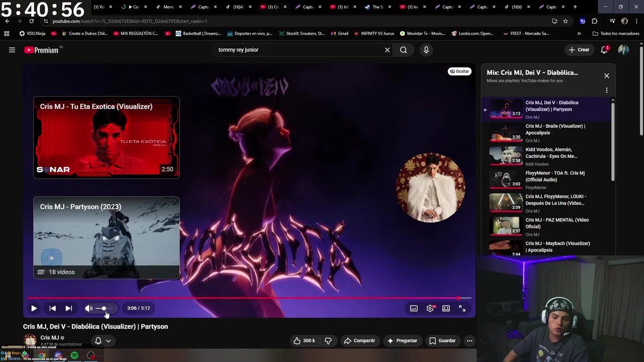Image resolution: width=644 pixels, height=362 pixels.
Task: Open the browser extensions puzzle icon
Action: pyautogui.click(x=594, y=21)
